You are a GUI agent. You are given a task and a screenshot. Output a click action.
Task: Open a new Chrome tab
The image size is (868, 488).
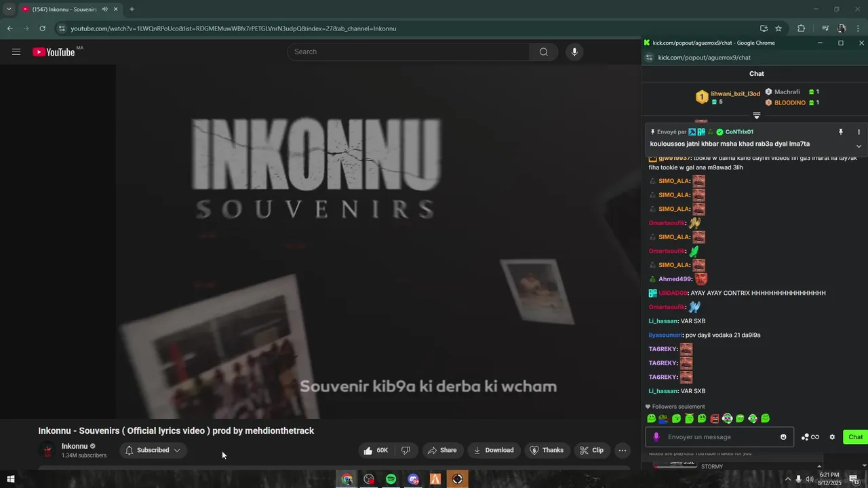132,9
